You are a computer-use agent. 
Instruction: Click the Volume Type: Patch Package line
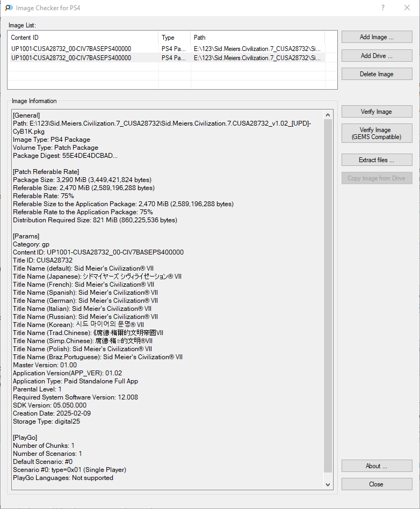(x=55, y=148)
